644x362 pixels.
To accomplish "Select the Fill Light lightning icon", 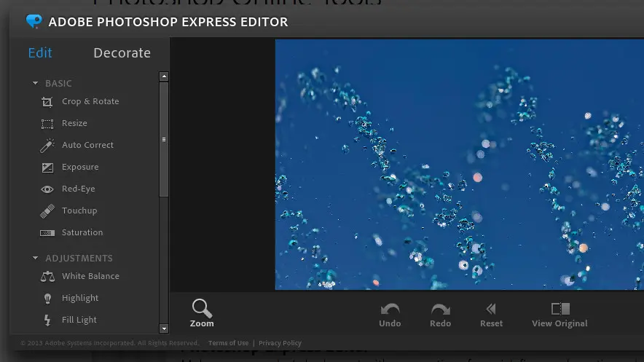I will pos(47,320).
